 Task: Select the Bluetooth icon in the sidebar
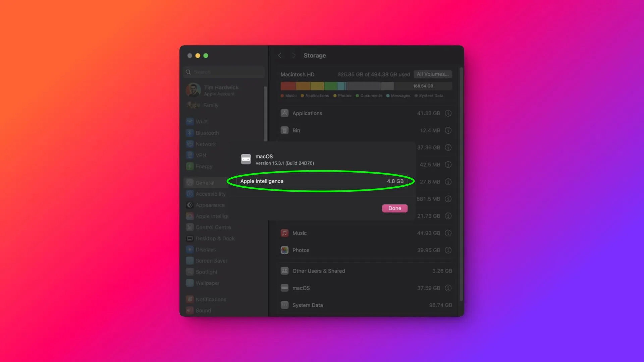[190, 133]
